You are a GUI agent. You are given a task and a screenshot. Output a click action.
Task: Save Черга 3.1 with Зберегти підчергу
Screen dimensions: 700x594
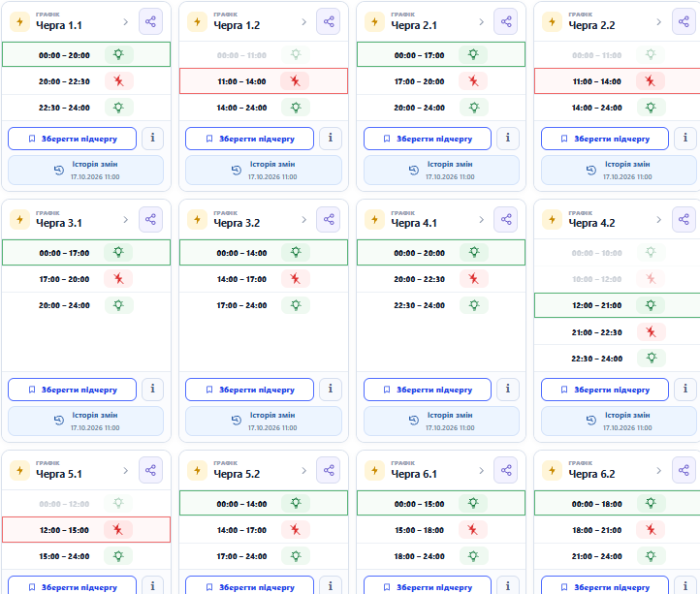click(73, 390)
